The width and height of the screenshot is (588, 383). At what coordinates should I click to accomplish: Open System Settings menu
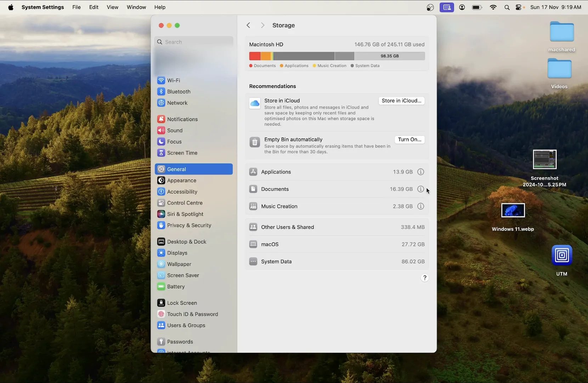[43, 7]
